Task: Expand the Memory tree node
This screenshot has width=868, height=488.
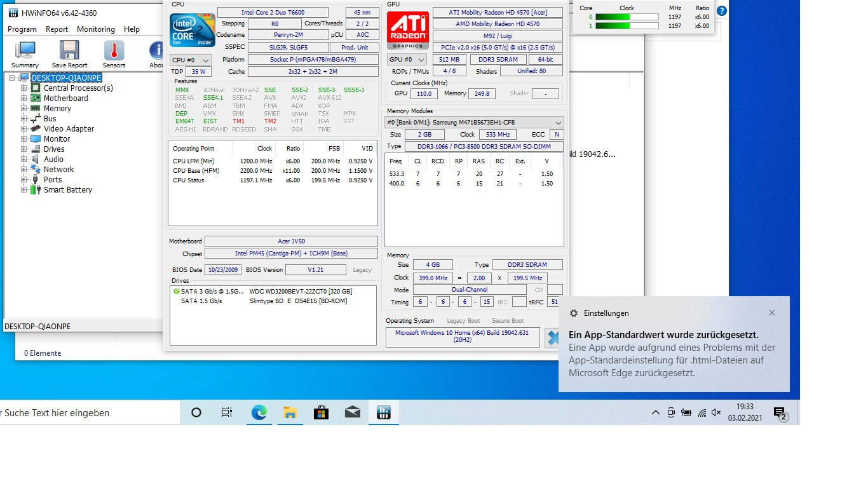Action: point(24,109)
